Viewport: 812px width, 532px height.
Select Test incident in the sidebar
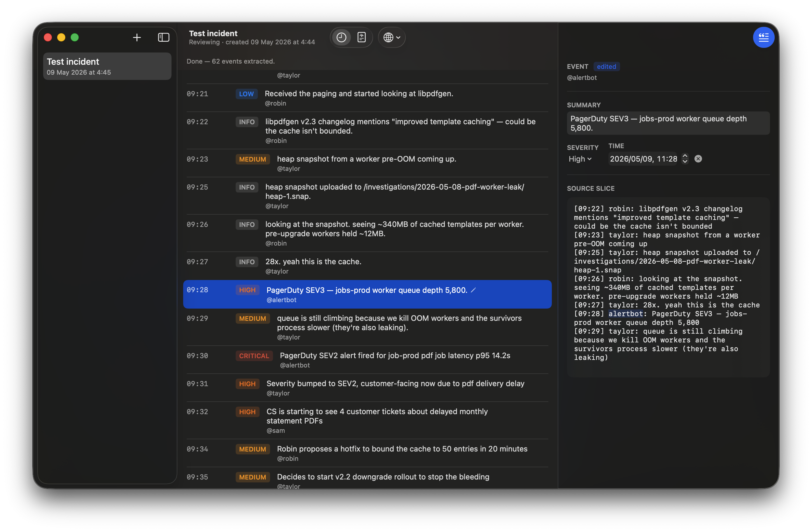[x=107, y=66]
